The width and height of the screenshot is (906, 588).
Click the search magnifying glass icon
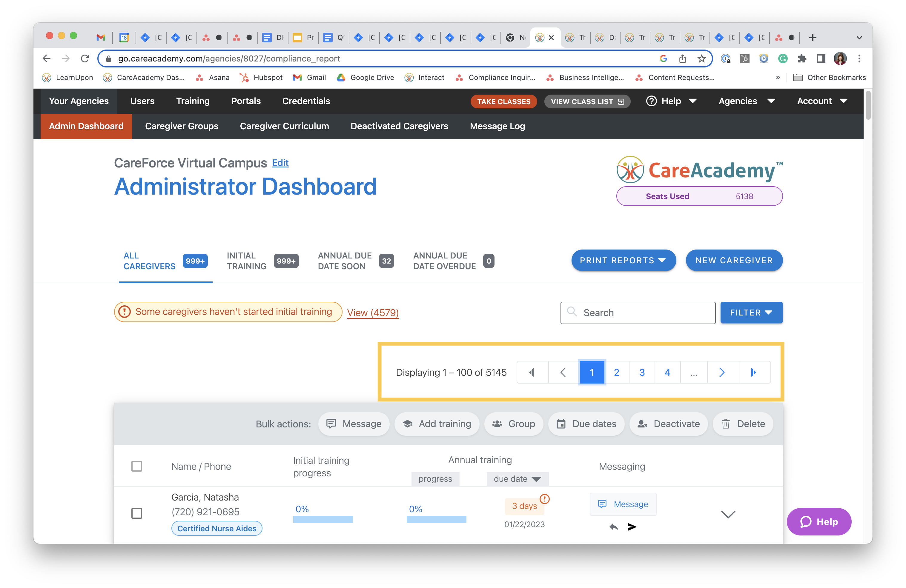tap(572, 313)
